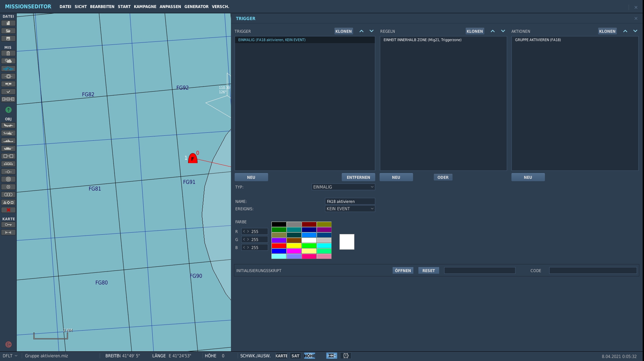This screenshot has height=361, width=644.
Task: Open the GENERATOR menu
Action: coord(196,7)
